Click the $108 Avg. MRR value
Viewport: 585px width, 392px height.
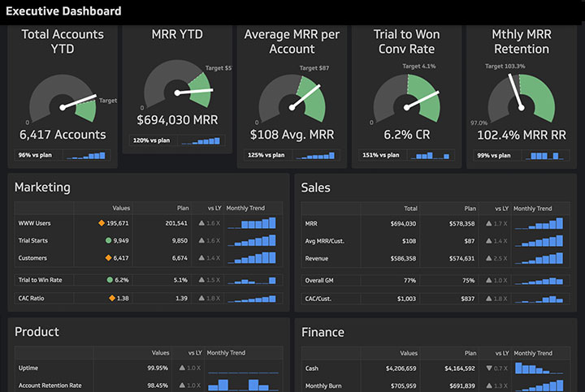tap(292, 135)
